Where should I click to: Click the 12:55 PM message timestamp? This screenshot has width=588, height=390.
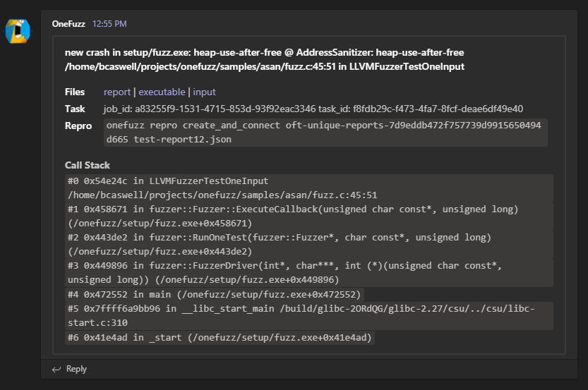click(x=109, y=24)
